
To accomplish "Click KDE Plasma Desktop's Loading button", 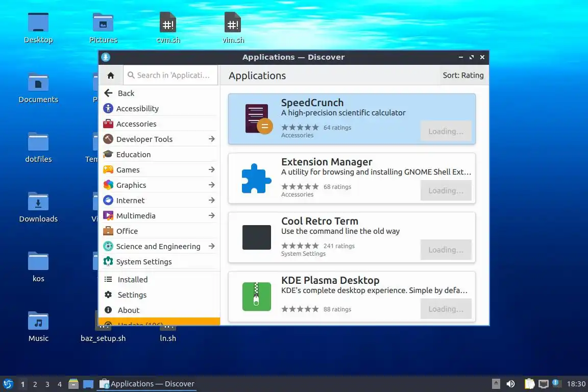I will click(446, 309).
